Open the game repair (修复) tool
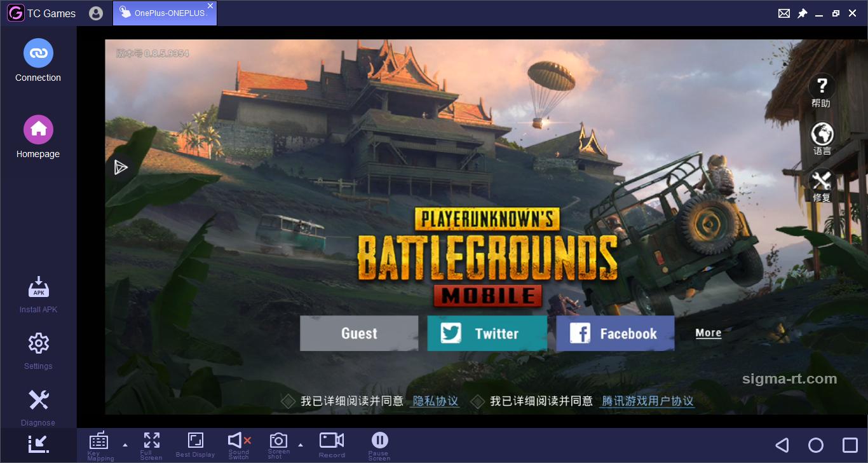This screenshot has height=463, width=868. tap(822, 185)
